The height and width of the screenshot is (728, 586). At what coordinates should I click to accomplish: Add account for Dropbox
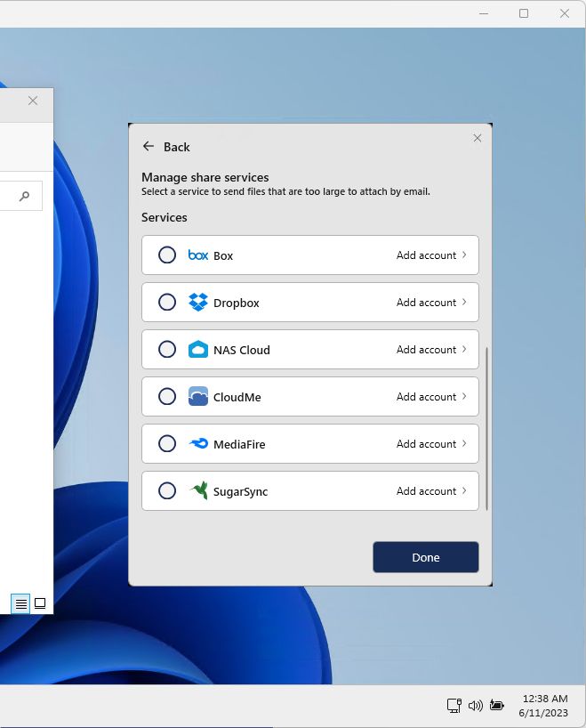click(x=426, y=303)
